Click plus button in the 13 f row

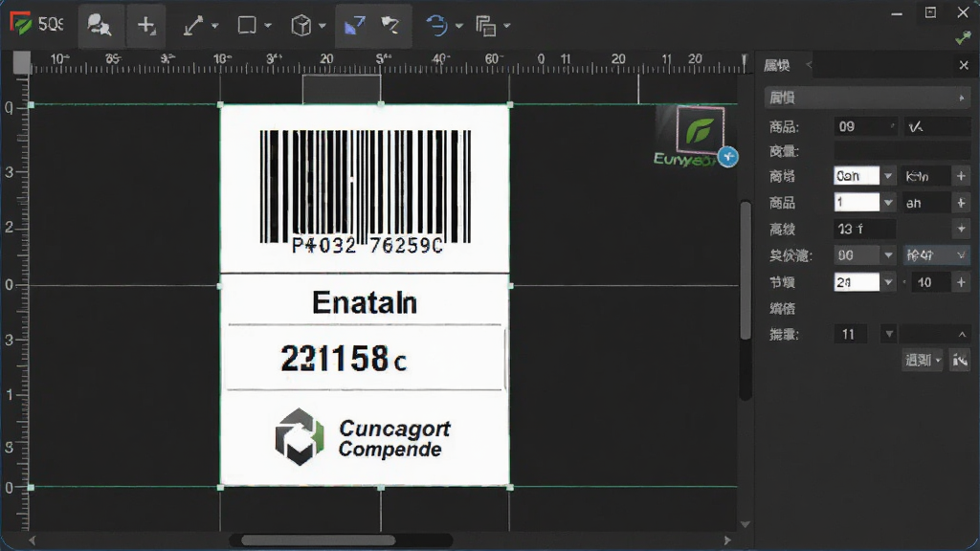pos(961,230)
